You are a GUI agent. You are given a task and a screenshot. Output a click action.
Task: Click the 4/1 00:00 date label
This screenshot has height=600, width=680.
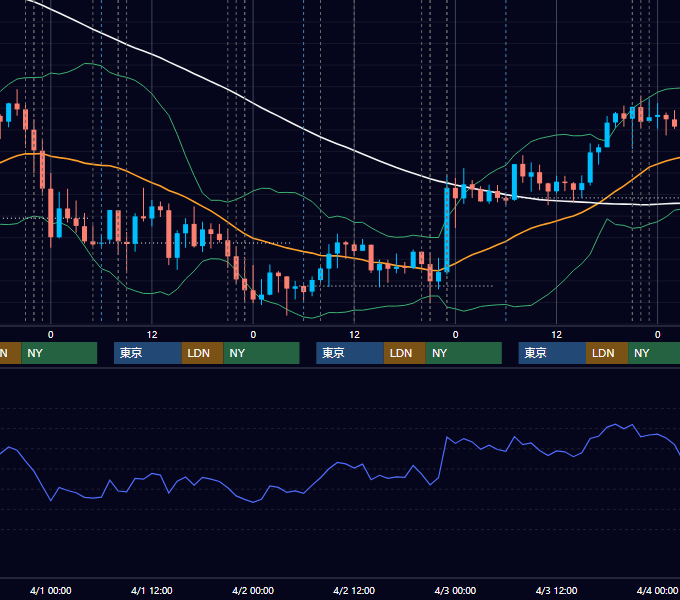pos(51,590)
